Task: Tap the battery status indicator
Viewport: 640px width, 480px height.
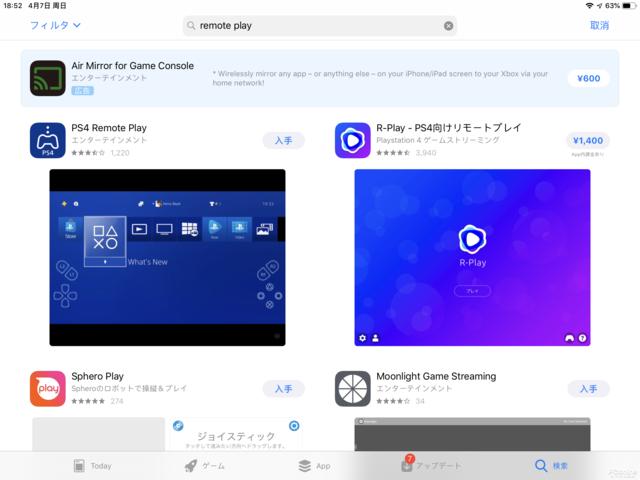Action: (629, 6)
